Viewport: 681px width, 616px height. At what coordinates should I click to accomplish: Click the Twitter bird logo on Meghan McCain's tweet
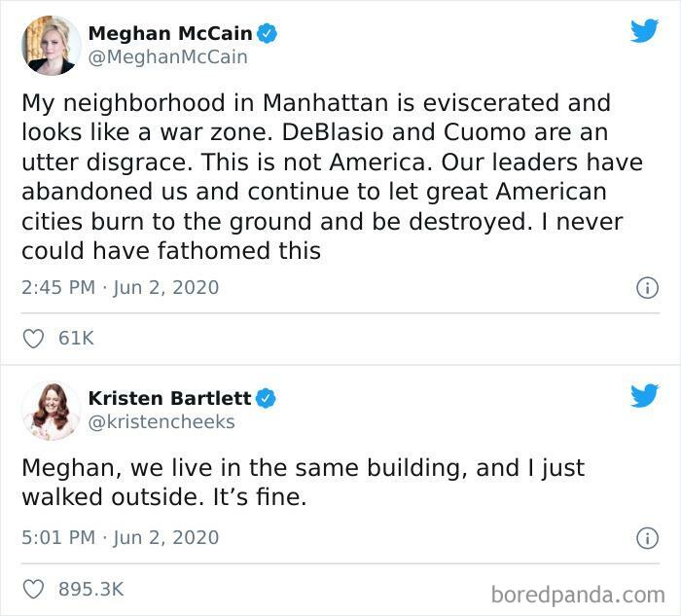(644, 31)
